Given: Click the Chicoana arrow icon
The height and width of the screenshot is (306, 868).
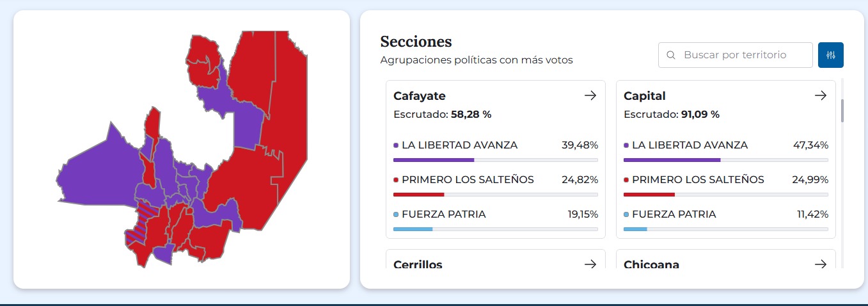Looking at the screenshot, I should pyautogui.click(x=820, y=264).
